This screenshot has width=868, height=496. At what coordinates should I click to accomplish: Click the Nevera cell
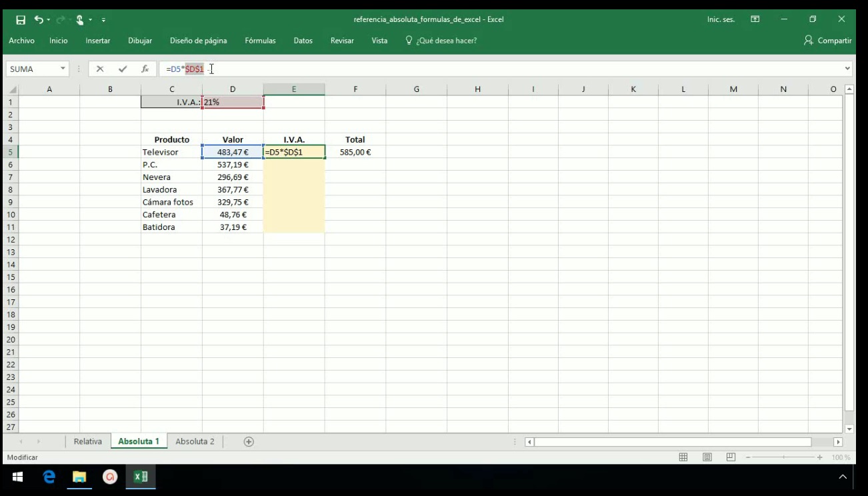(171, 177)
